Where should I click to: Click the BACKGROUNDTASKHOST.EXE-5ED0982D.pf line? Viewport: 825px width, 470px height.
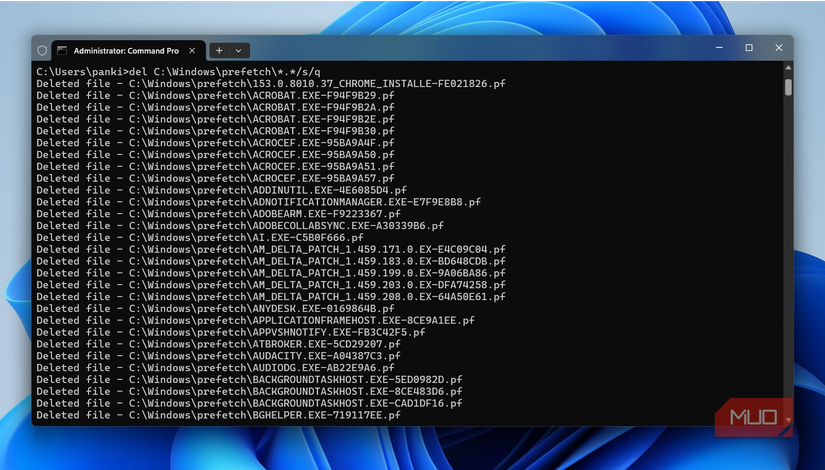point(249,379)
